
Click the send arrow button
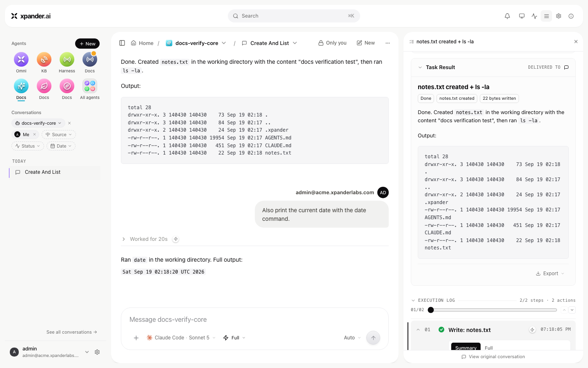click(x=373, y=338)
